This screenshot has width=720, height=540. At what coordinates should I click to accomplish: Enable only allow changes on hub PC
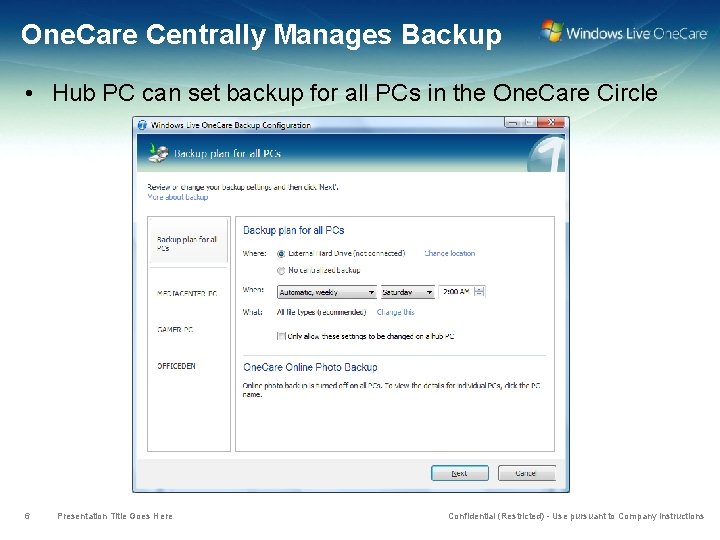click(281, 336)
